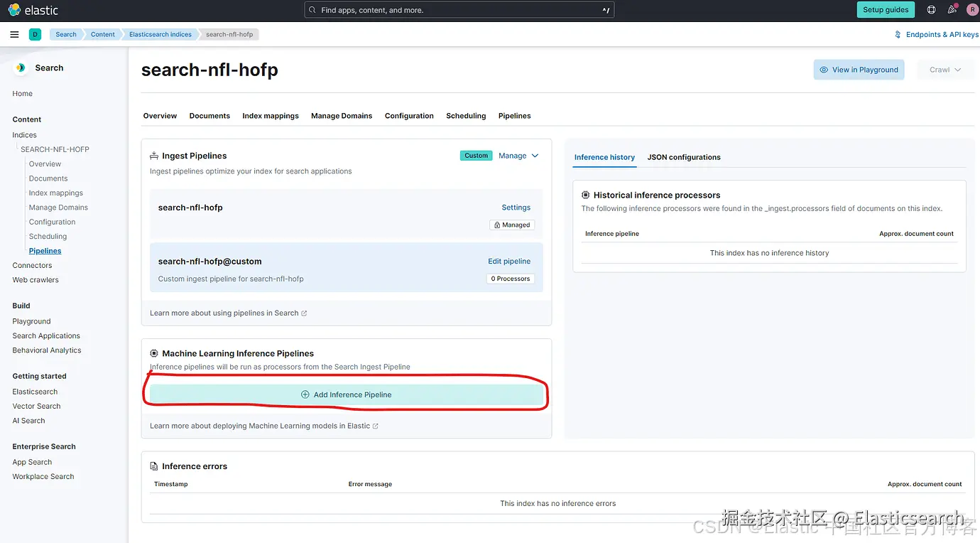980x543 pixels.
Task: Click View in Playground button
Action: [859, 70]
